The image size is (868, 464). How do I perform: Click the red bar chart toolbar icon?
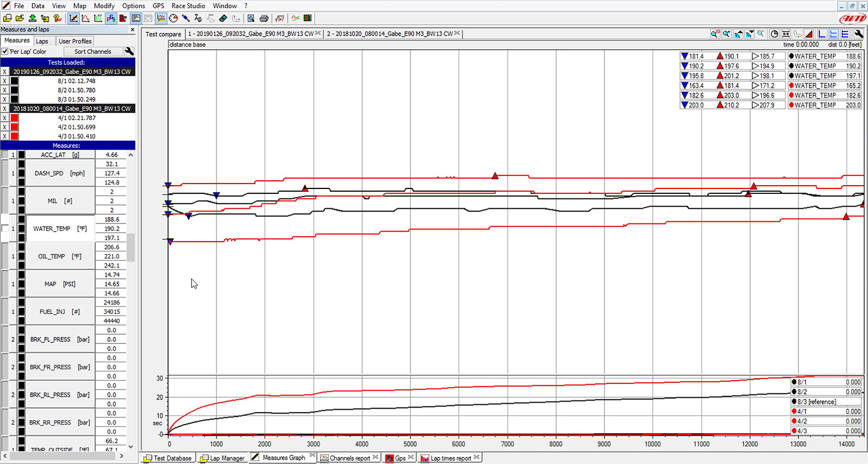[x=123, y=18]
